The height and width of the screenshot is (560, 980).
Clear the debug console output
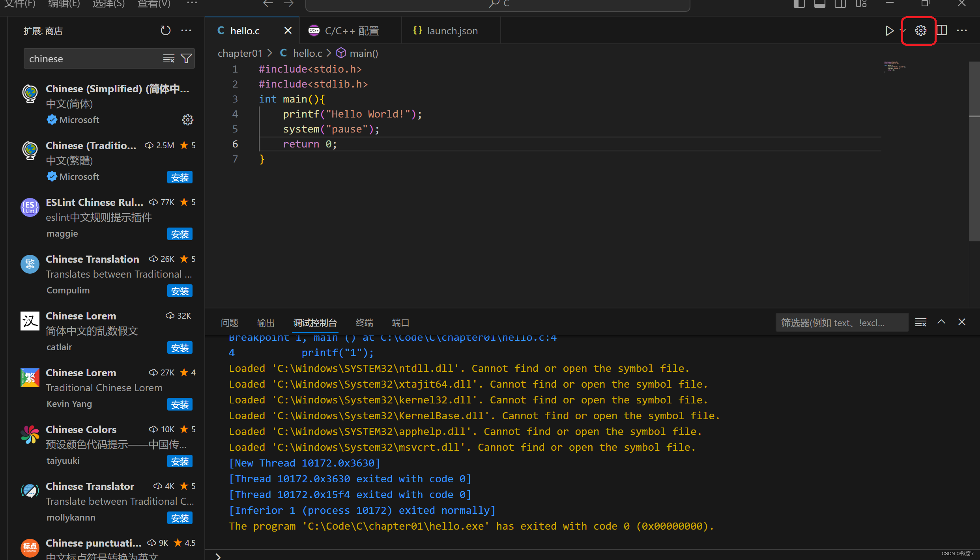click(x=920, y=323)
